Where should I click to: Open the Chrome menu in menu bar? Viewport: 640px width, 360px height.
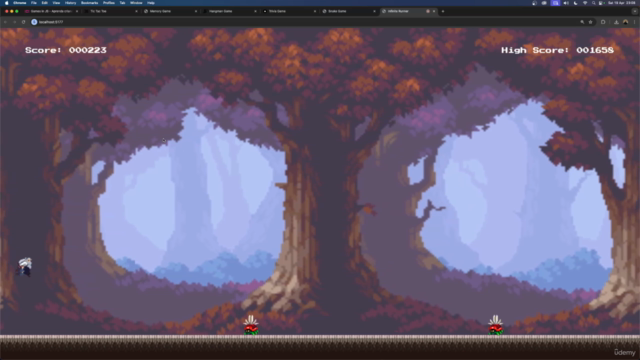pyautogui.click(x=20, y=3)
